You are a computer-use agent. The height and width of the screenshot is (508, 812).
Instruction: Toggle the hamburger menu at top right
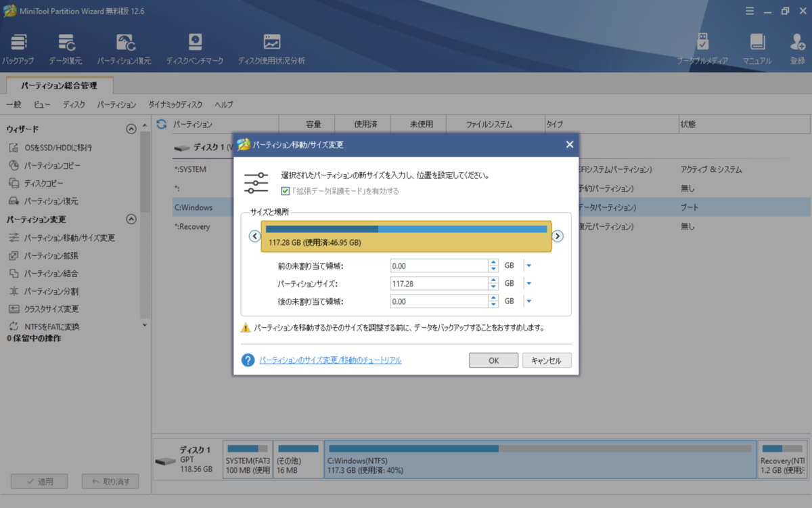coord(751,11)
